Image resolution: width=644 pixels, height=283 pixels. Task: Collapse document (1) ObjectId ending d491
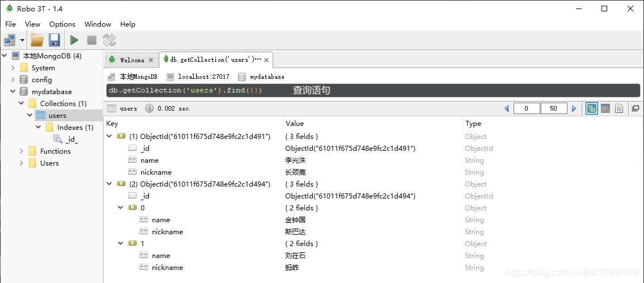click(x=109, y=136)
